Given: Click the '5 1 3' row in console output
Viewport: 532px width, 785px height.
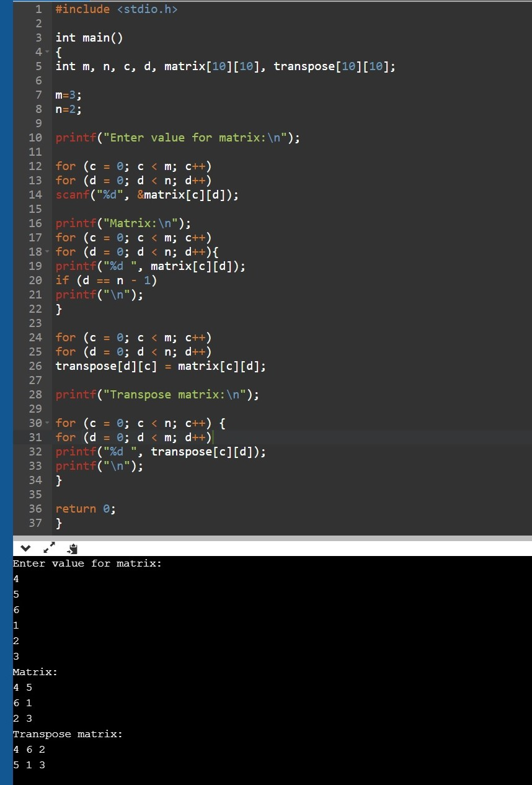Looking at the screenshot, I should pyautogui.click(x=29, y=765).
